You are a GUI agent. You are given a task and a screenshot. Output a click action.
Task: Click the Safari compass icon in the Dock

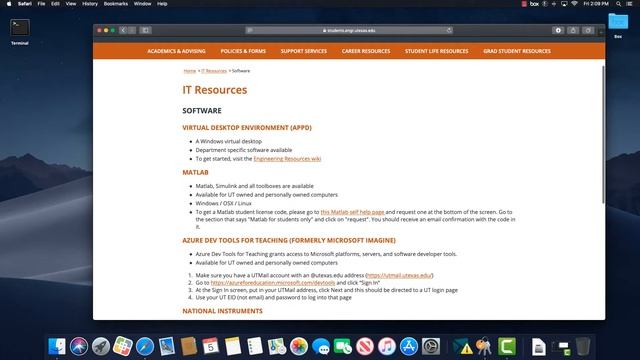[145, 347]
